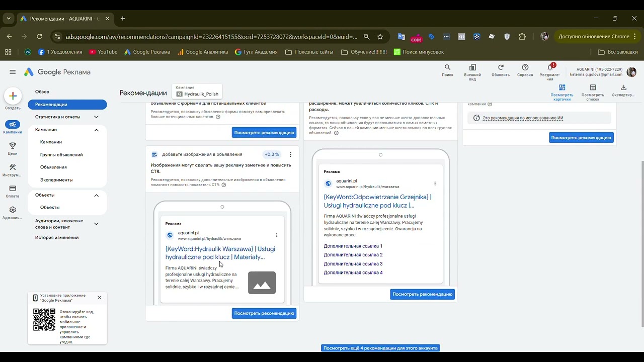Screen dimensions: 644x362
Task: Open the Hydraulik_Polish campaign selector
Action: [197, 92]
